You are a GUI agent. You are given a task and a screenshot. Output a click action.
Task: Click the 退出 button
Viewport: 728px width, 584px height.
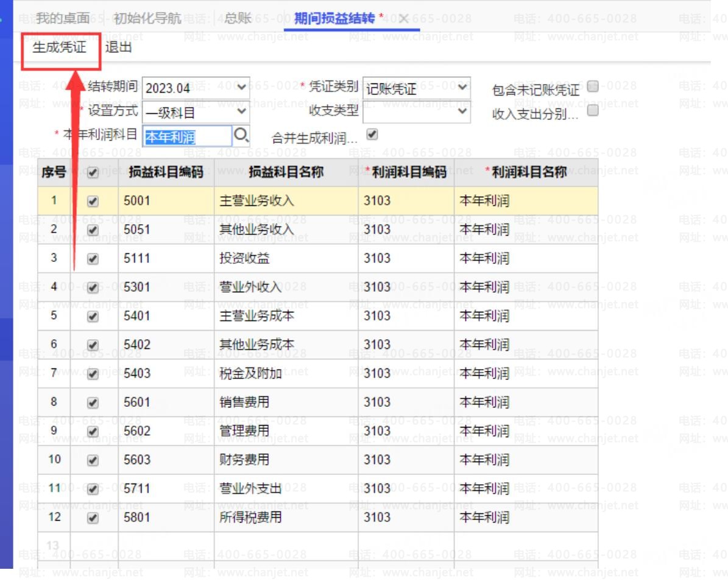coord(118,47)
